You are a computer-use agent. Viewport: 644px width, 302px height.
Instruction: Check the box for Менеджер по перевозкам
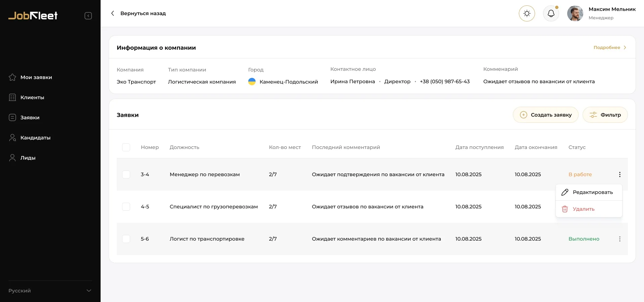(126, 174)
